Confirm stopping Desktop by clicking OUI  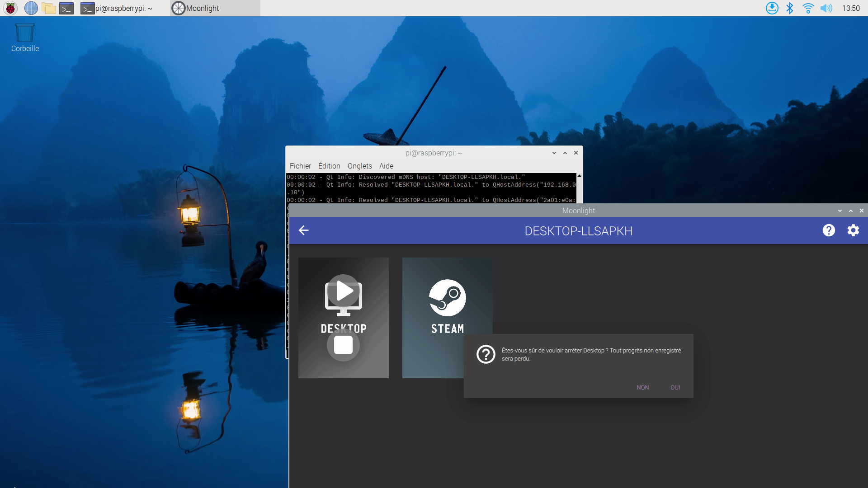pyautogui.click(x=675, y=387)
